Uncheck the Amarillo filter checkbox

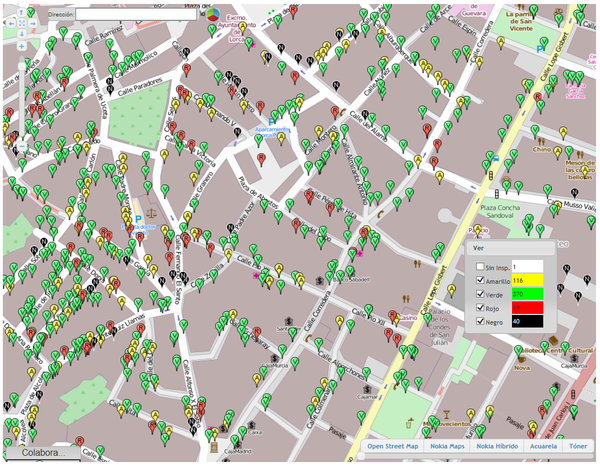pos(479,281)
